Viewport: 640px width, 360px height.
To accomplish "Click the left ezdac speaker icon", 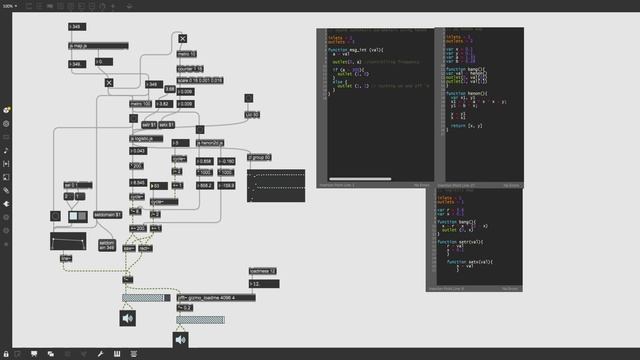I will point(128,318).
